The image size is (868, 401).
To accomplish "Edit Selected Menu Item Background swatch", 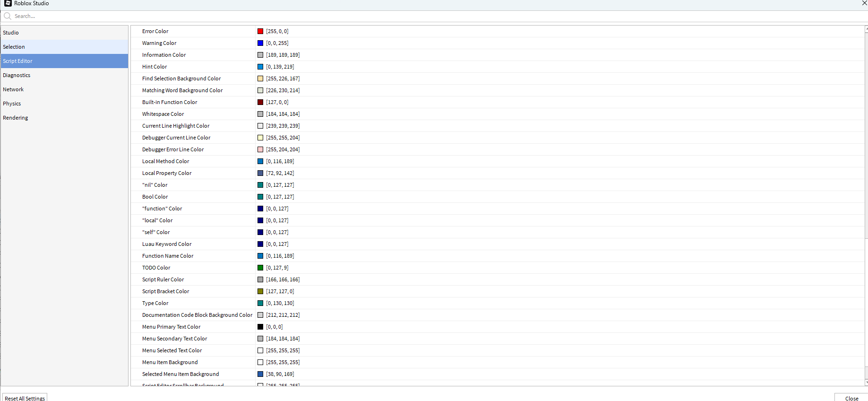I will pyautogui.click(x=260, y=374).
